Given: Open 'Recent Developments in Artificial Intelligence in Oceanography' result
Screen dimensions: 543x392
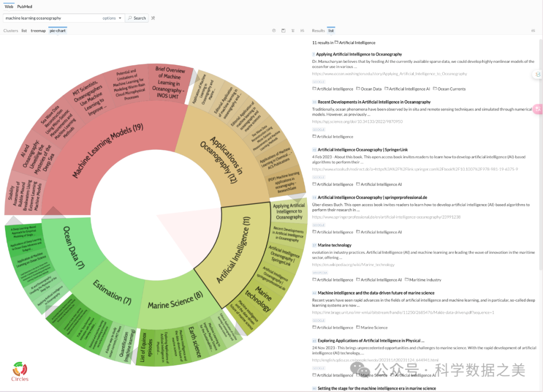Looking at the screenshot, I should tap(374, 102).
